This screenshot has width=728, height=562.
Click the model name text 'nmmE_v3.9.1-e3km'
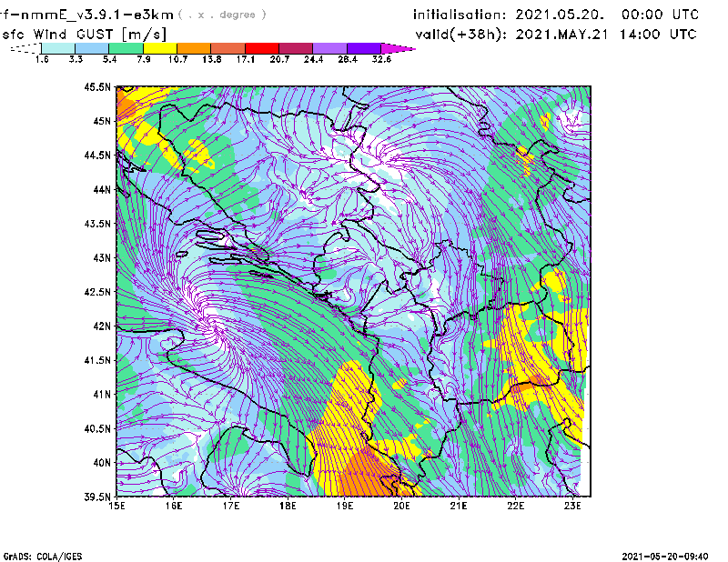pyautogui.click(x=96, y=15)
